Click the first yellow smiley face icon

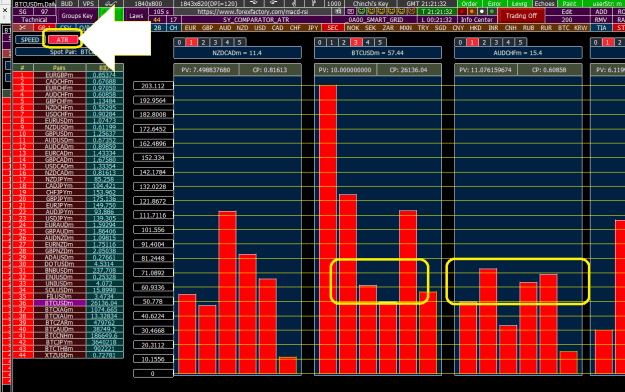coord(361,12)
